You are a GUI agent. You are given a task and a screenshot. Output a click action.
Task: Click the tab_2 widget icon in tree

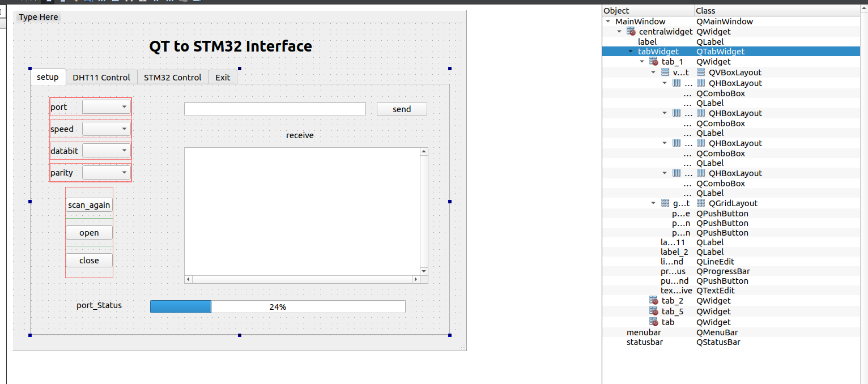coord(653,301)
